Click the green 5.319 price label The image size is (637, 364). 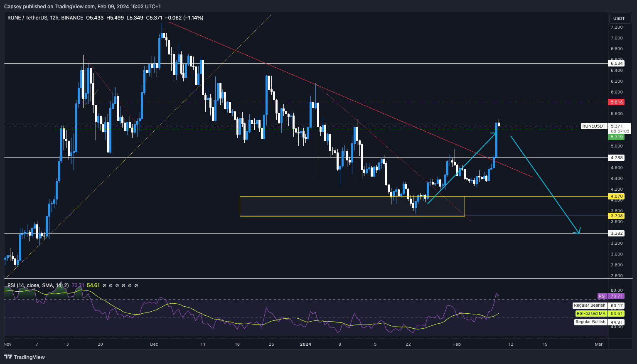coord(617,137)
